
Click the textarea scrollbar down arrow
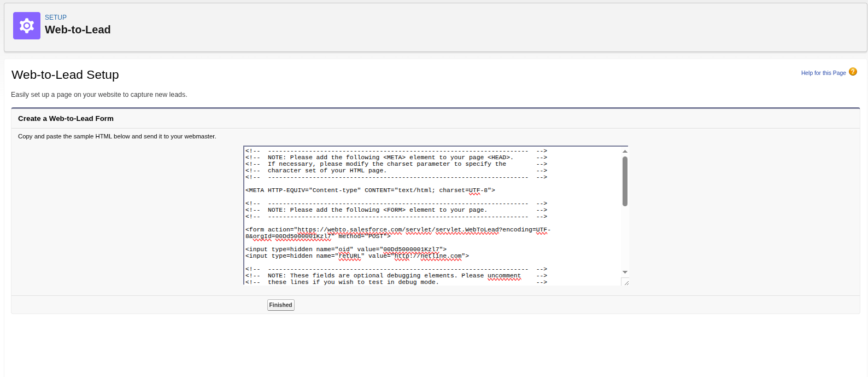pyautogui.click(x=625, y=272)
